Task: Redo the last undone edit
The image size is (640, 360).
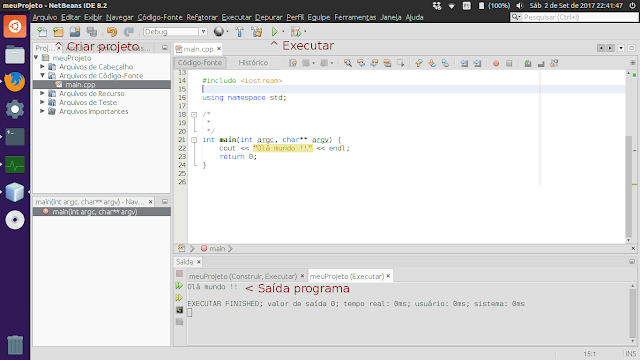Action: tap(129, 32)
